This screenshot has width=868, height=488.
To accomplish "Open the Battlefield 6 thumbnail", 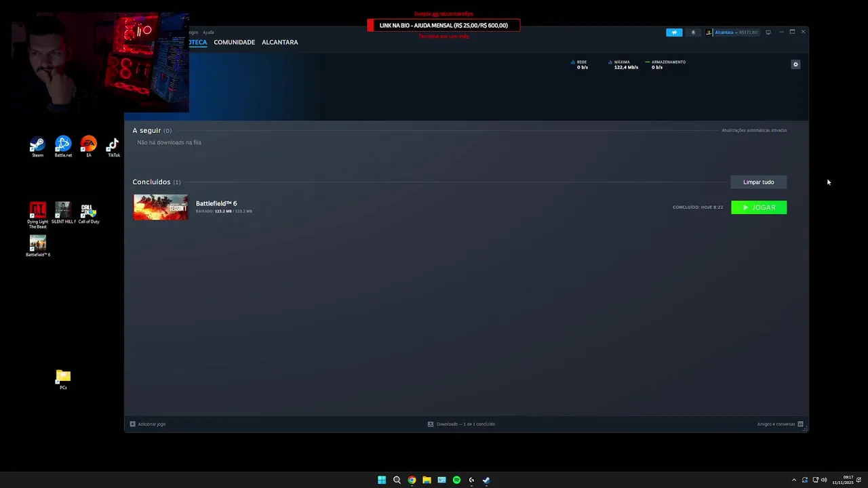I will tap(161, 207).
